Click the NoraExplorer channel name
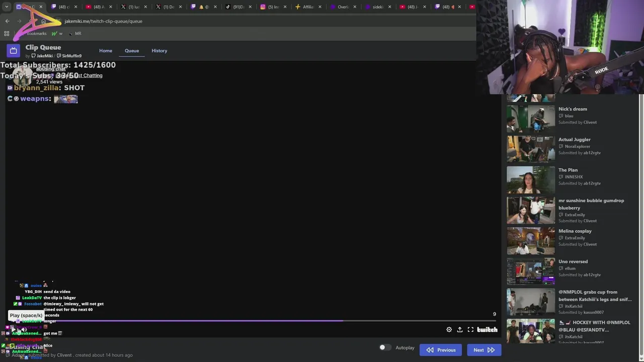Viewport: 644px width, 362px height. point(577,146)
